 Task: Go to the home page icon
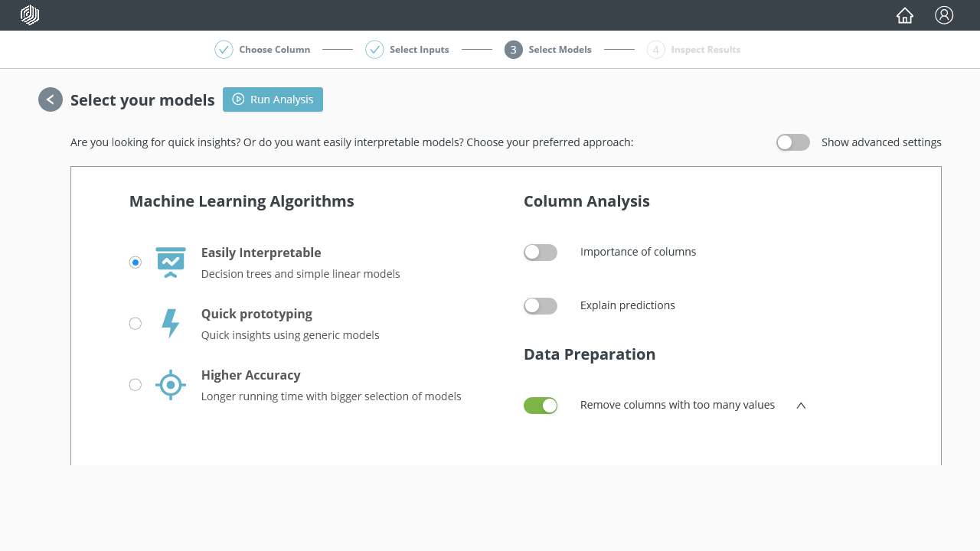pyautogui.click(x=905, y=15)
